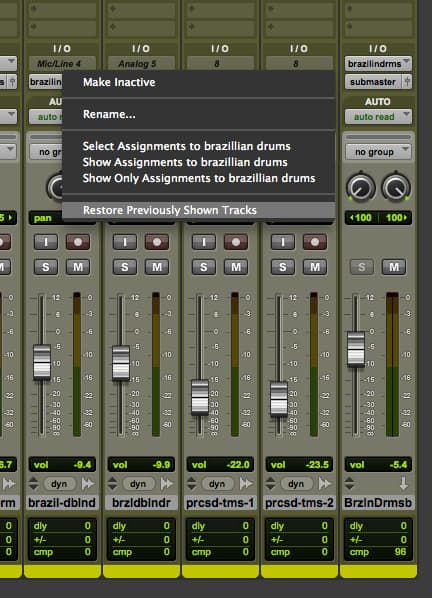Select Restore Previously Shown Tracks
The image size is (432, 598).
coord(199,210)
